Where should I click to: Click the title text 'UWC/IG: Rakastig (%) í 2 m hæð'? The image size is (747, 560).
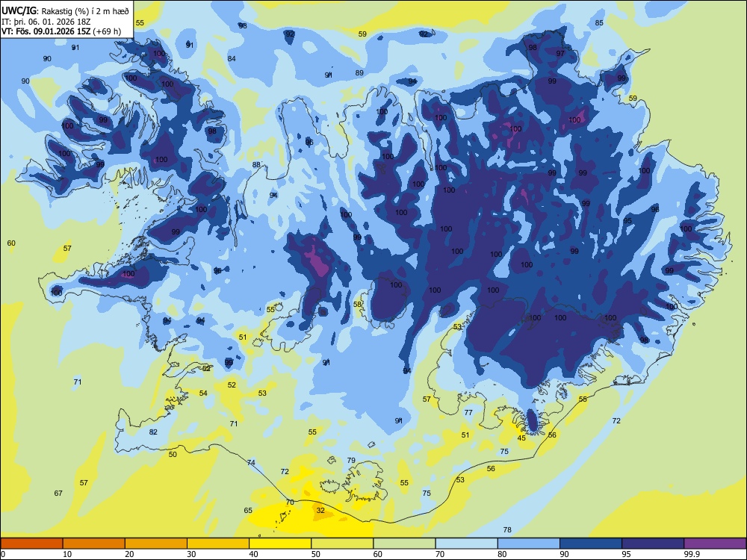click(x=65, y=11)
